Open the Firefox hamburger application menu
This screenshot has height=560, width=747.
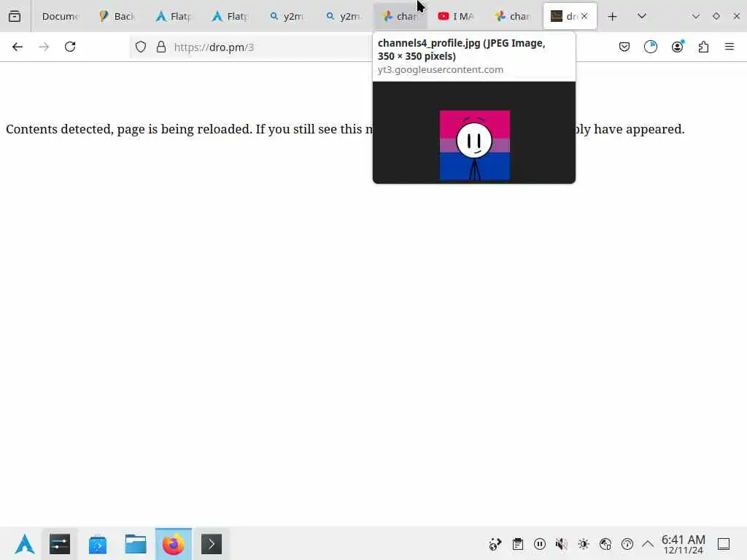729,47
